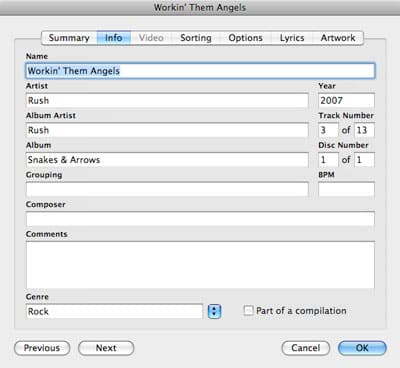This screenshot has height=368, width=400.
Task: Open the Lyrics tab
Action: point(292,38)
